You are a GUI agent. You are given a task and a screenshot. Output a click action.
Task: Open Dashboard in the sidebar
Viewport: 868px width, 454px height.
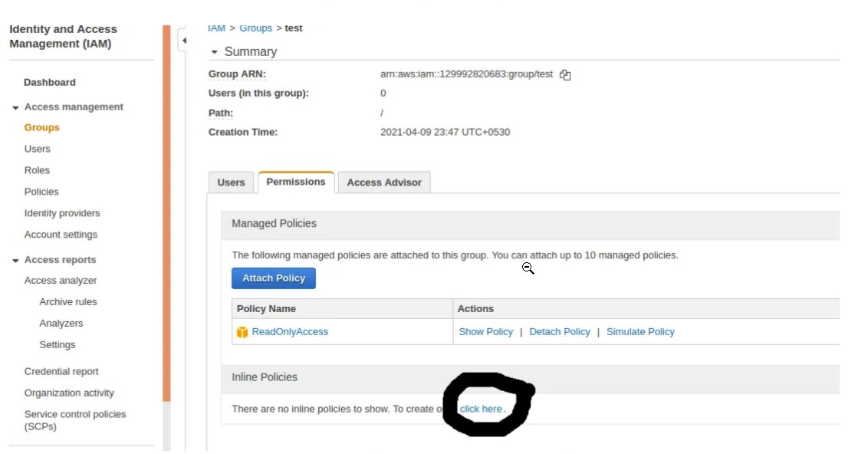[50, 82]
